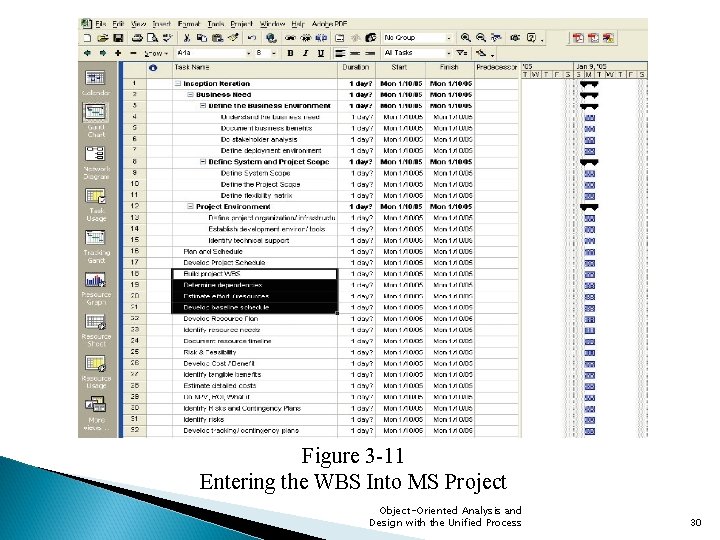Open the No Group dropdown
This screenshot has width=720, height=540.
pos(449,38)
